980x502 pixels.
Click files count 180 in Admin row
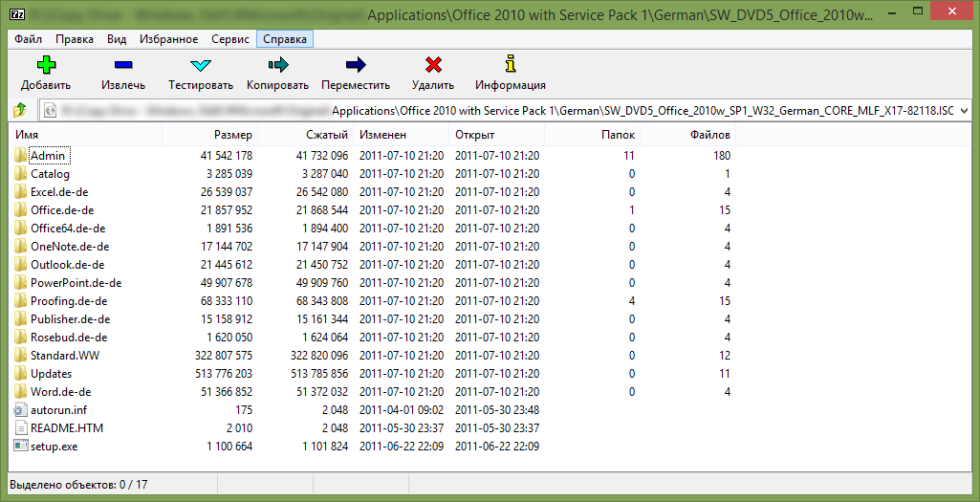click(x=723, y=156)
